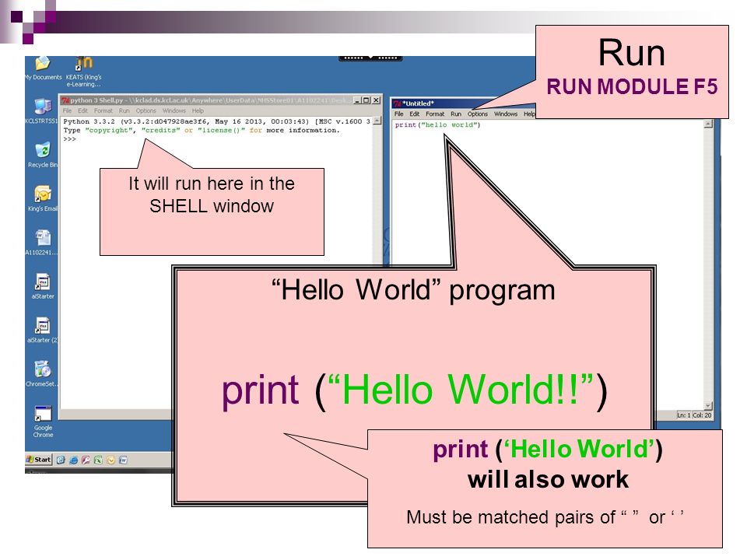747x560 pixels.
Task: Open File menu in Untitled editor window
Action: (398, 114)
